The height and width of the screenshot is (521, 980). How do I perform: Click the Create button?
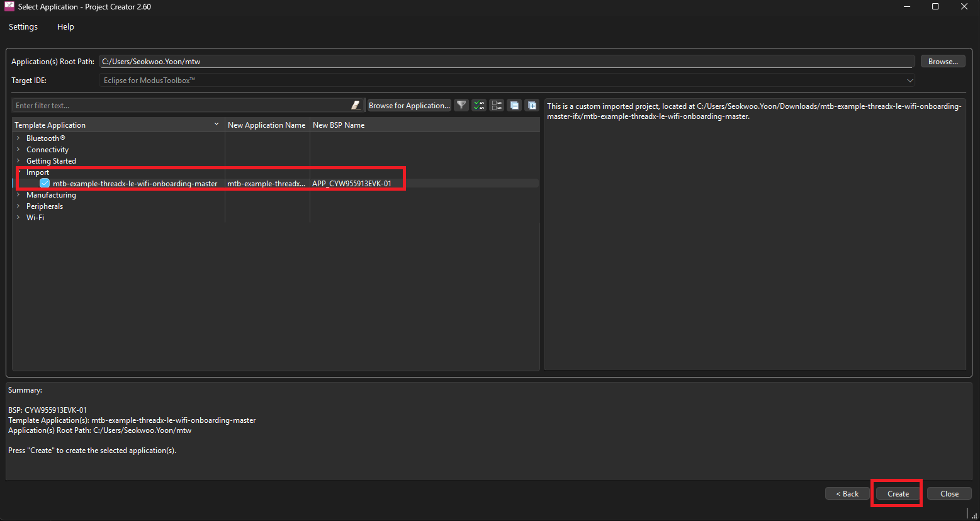[x=898, y=494]
